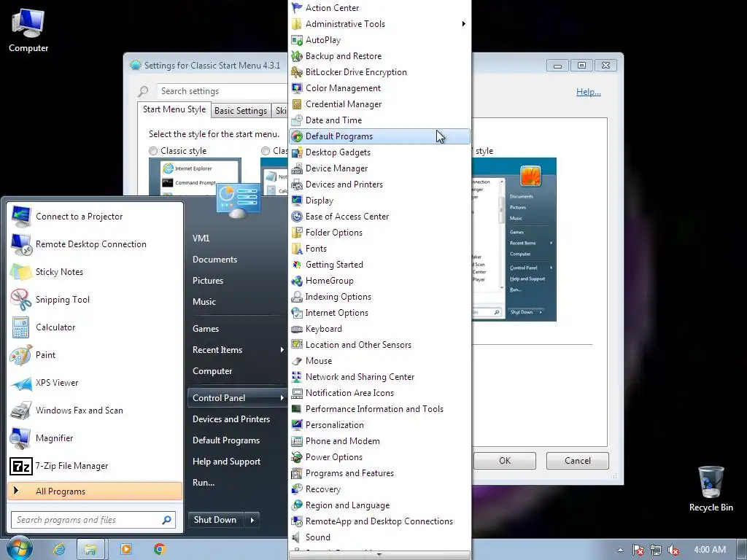
Task: Open 7-Zip File Manager
Action: click(x=96, y=466)
